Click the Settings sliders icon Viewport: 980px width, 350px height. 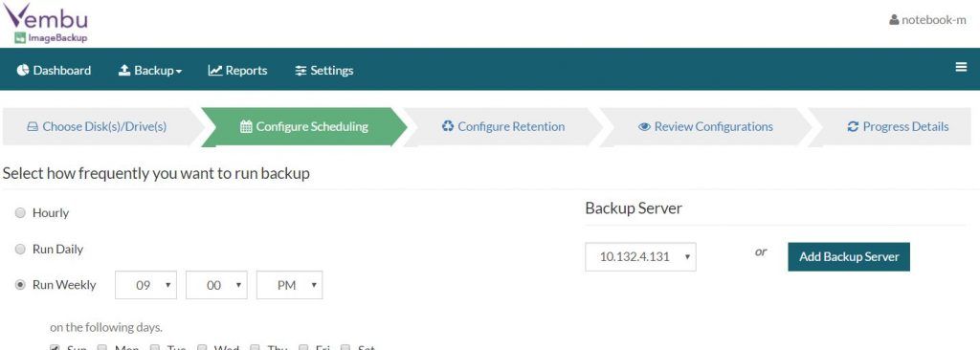[301, 71]
